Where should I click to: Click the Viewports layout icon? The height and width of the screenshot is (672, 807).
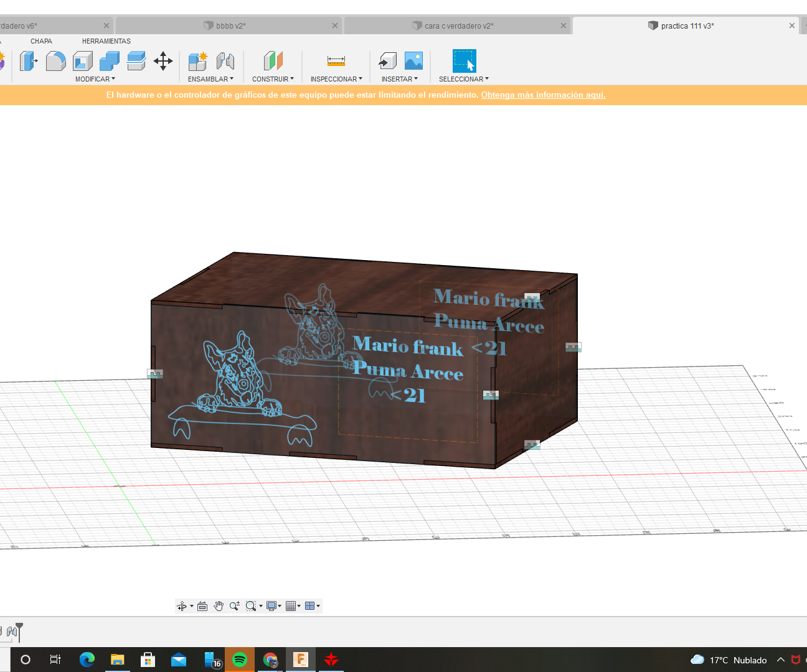(x=310, y=606)
